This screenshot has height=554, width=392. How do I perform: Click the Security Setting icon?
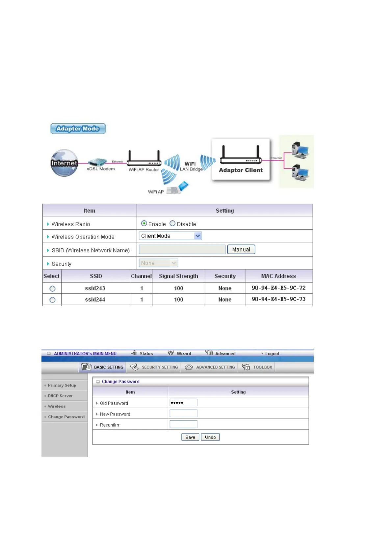[134, 367]
